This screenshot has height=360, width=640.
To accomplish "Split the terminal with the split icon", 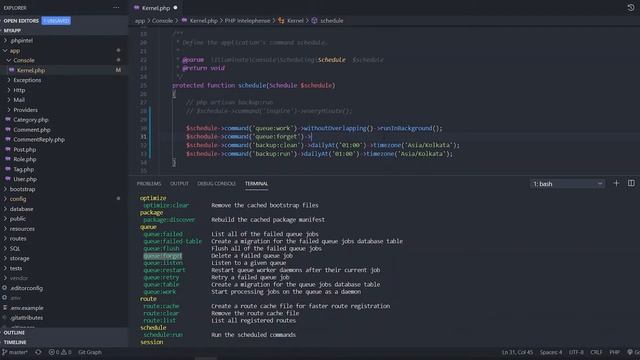I will [x=631, y=183].
